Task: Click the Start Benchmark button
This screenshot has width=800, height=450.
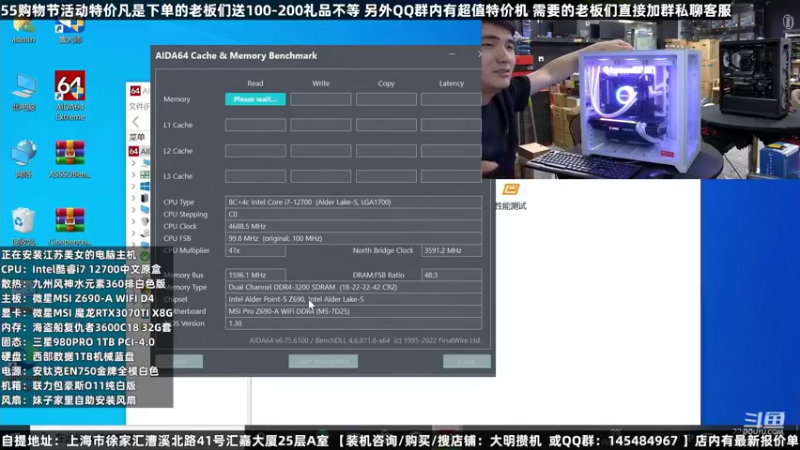Action: (323, 361)
